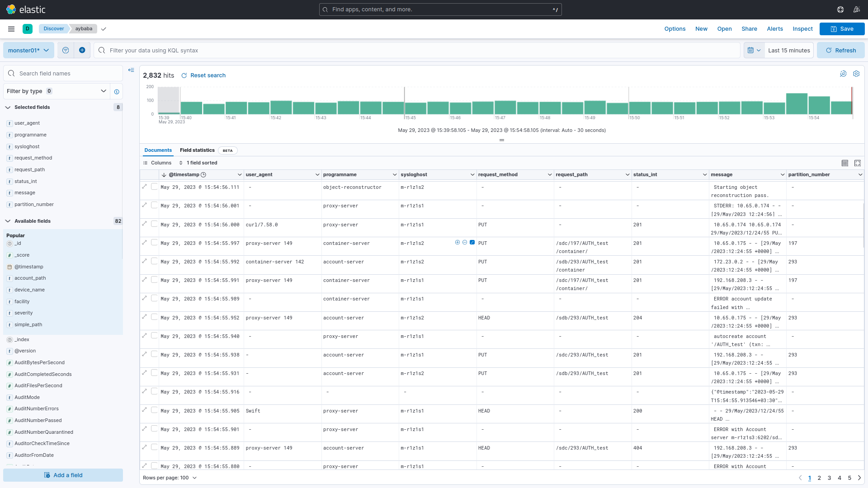Open the hamburger navigation menu
The width and height of the screenshot is (868, 488).
pyautogui.click(x=11, y=29)
